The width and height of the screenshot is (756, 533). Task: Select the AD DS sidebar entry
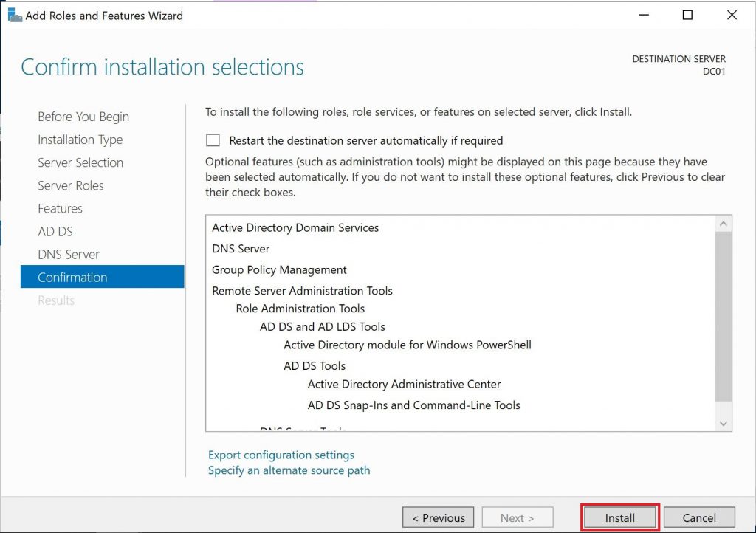[55, 231]
